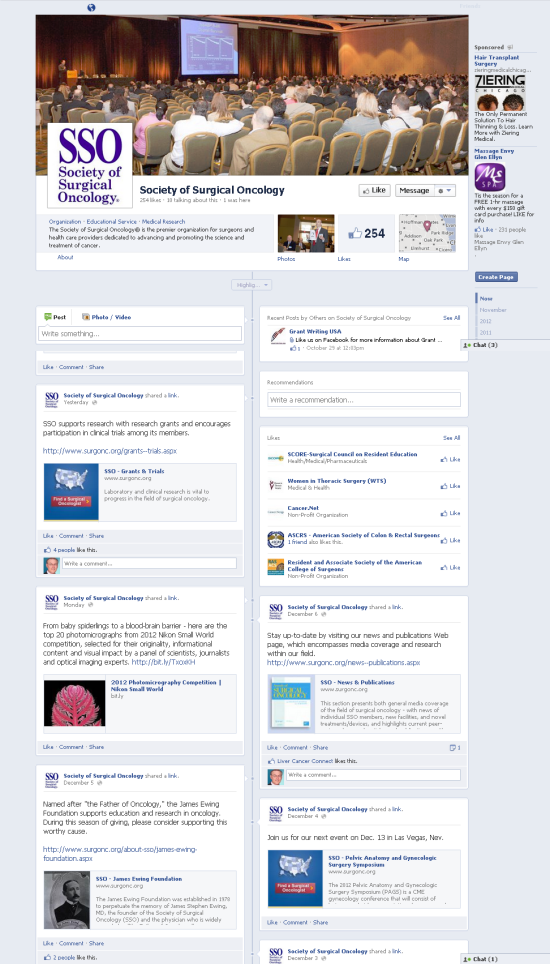The height and width of the screenshot is (964, 550).
Task: Jump to Now in timeline navigator
Action: point(485,298)
